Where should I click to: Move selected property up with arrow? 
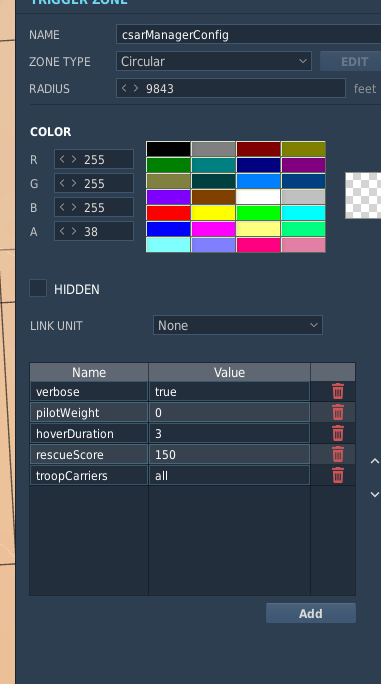coord(374,461)
